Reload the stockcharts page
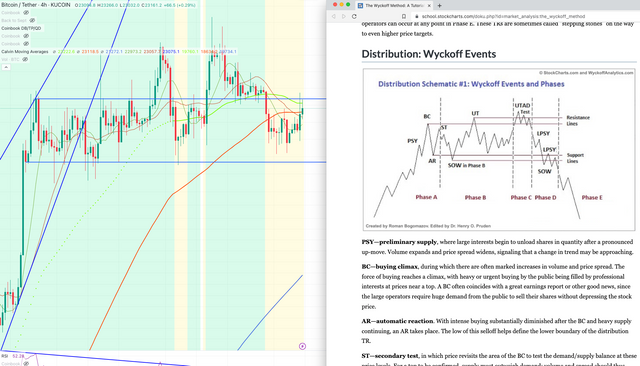 coord(354,16)
